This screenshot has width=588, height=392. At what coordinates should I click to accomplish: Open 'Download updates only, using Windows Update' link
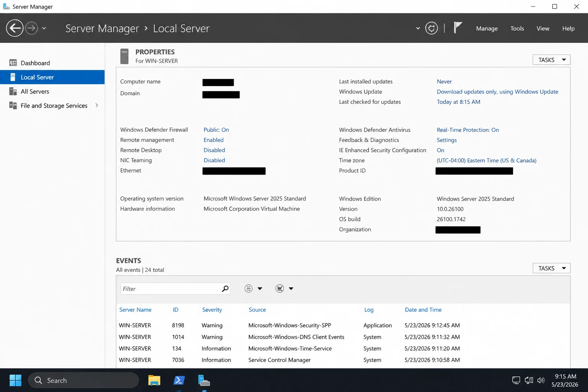(x=497, y=91)
